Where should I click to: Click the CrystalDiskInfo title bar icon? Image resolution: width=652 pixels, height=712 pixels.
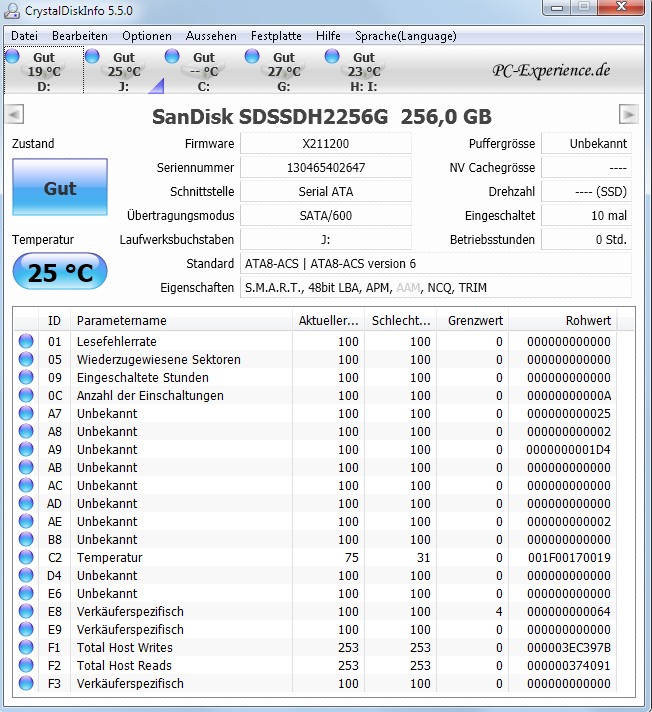11,10
